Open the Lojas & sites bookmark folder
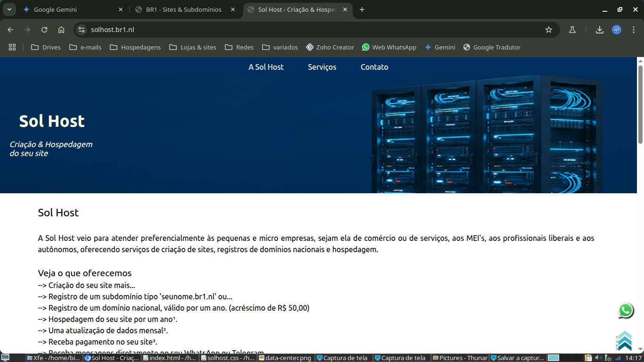The image size is (644, 362). coord(193,47)
